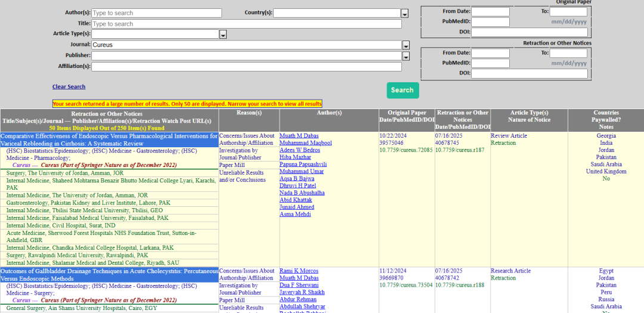Screen dimensions: 644x313
Task: Select author Papuna Papuashvili
Action: (303, 165)
